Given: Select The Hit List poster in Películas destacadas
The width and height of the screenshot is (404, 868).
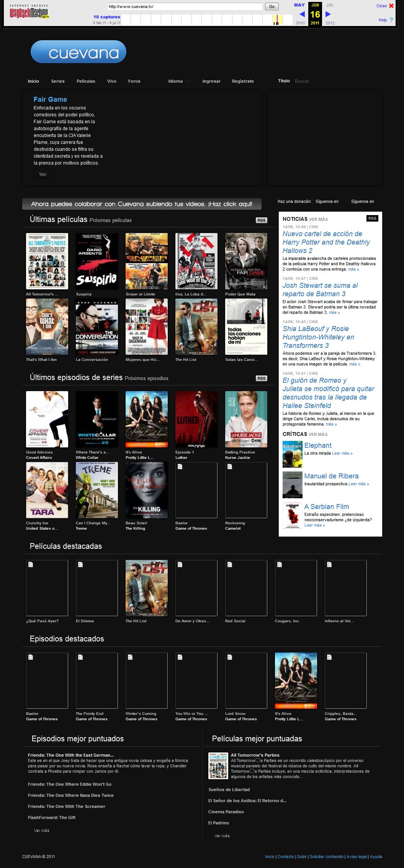Looking at the screenshot, I should click(x=147, y=588).
